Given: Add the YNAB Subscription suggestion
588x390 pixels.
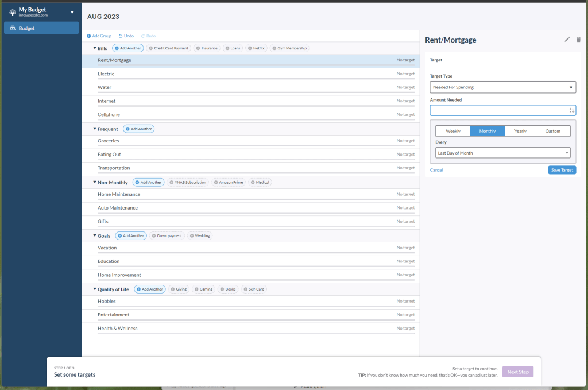Looking at the screenshot, I should 188,182.
